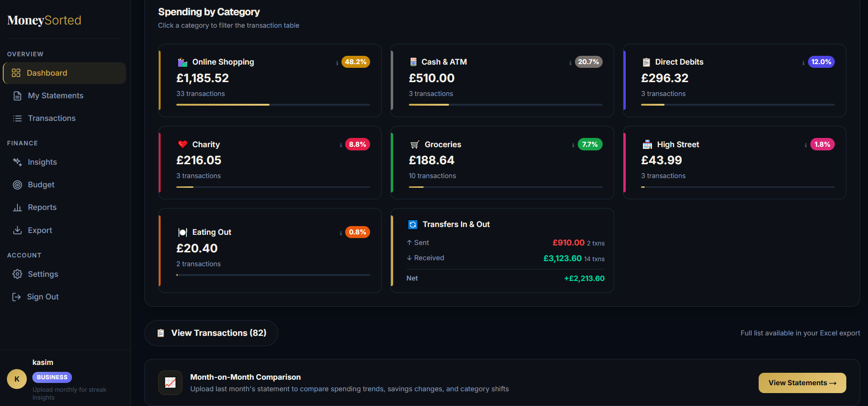868x406 pixels.
Task: Click the My Statements document icon
Action: click(18, 96)
